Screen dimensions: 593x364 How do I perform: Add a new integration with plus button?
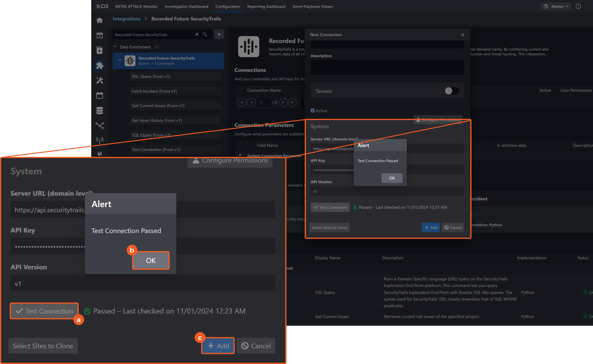click(219, 34)
